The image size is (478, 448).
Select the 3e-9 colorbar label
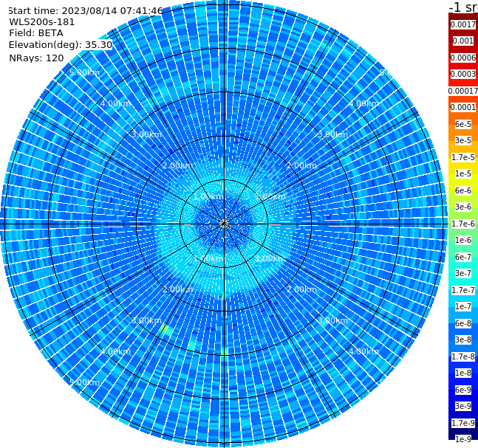coord(463,406)
